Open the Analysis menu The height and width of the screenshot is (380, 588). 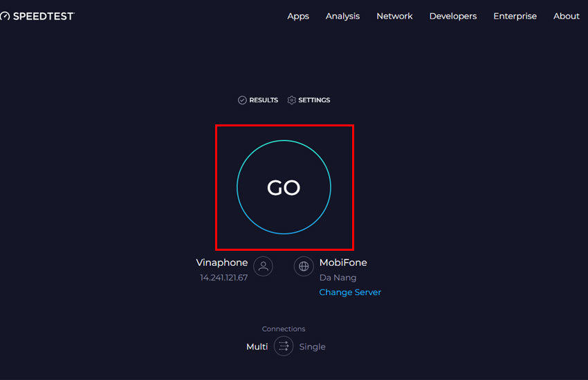pyautogui.click(x=342, y=16)
